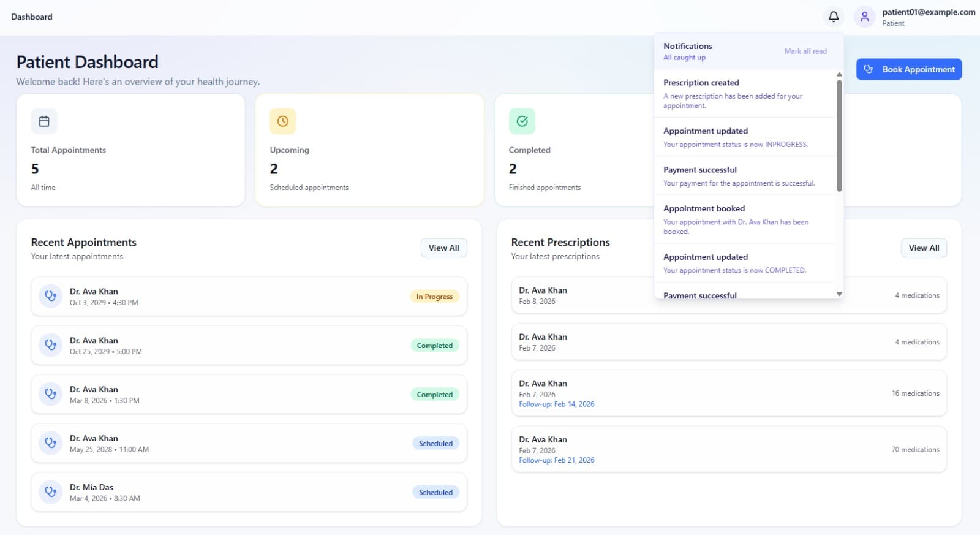Open prescription with Feb 14, 2026 follow-up

tap(729, 393)
